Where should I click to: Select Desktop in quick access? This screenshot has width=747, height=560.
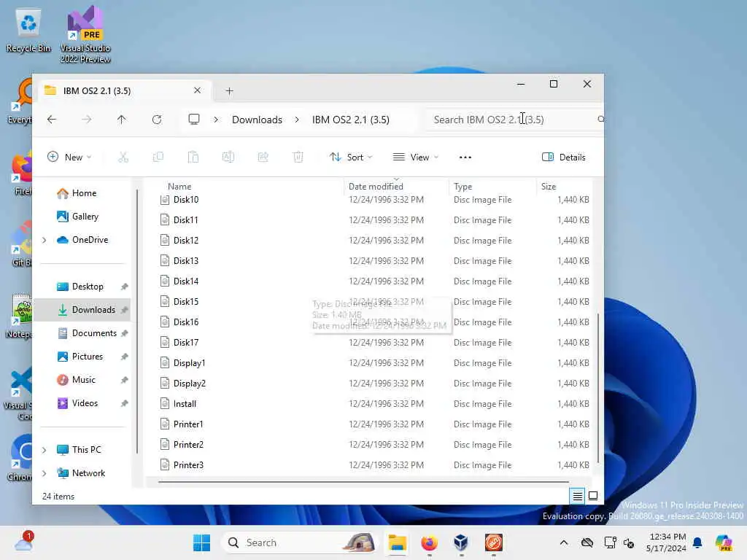coord(80,287)
